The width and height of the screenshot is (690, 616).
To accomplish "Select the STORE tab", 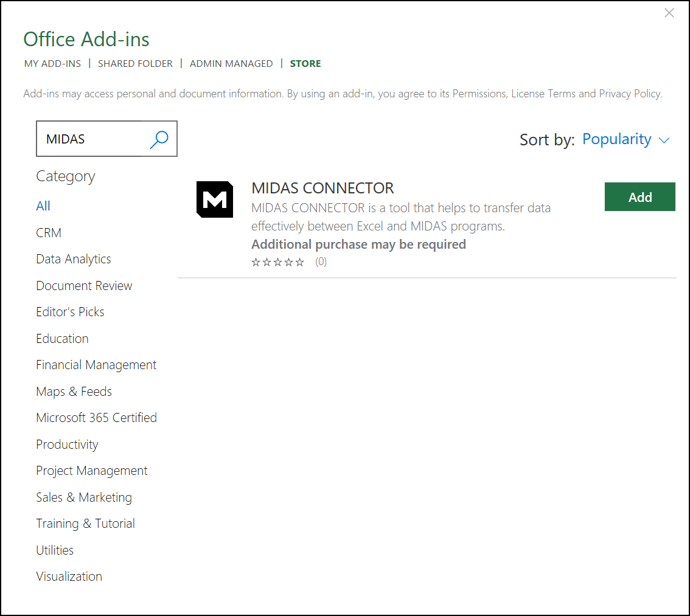I will click(x=305, y=63).
